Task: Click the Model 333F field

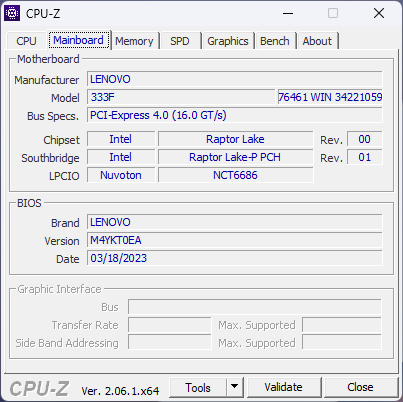Action: 181,97
